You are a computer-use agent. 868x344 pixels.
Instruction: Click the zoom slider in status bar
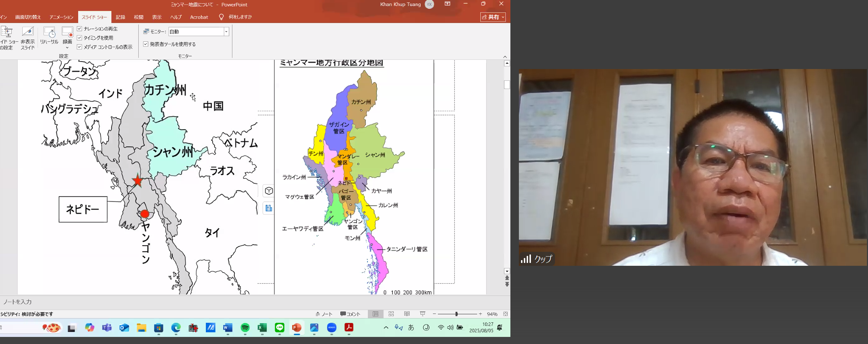457,314
